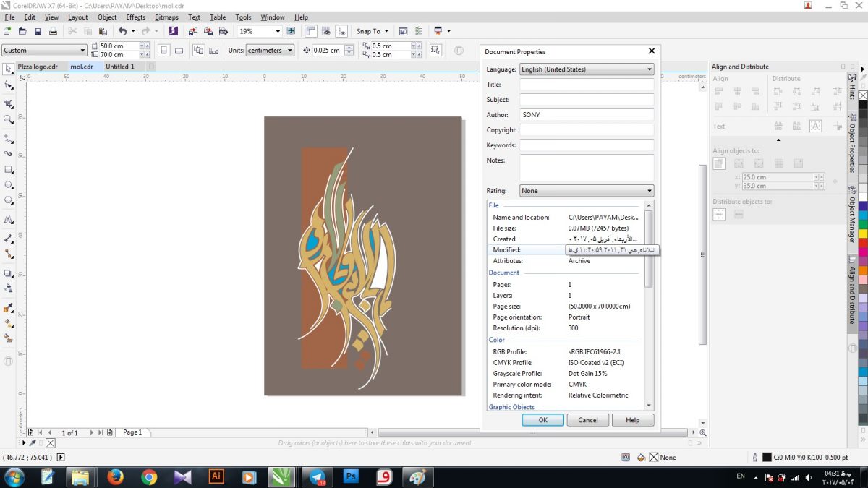Choose the Rectangle tool
Image resolution: width=868 pixels, height=488 pixels.
pyautogui.click(x=9, y=170)
